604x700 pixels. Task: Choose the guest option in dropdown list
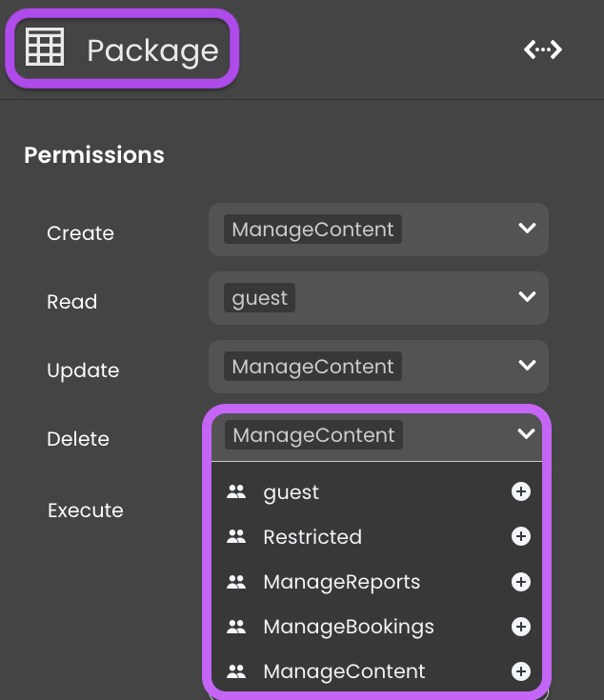coord(376,492)
